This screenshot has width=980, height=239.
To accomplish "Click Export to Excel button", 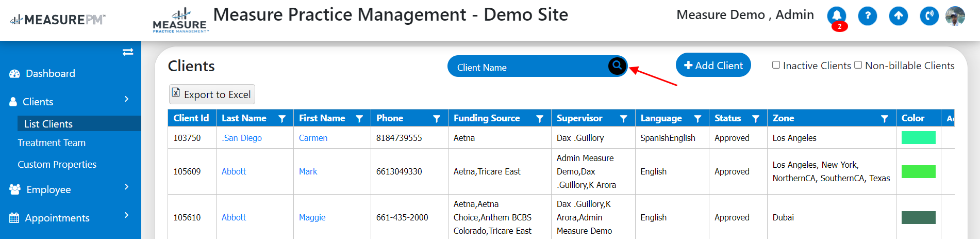I will point(212,94).
